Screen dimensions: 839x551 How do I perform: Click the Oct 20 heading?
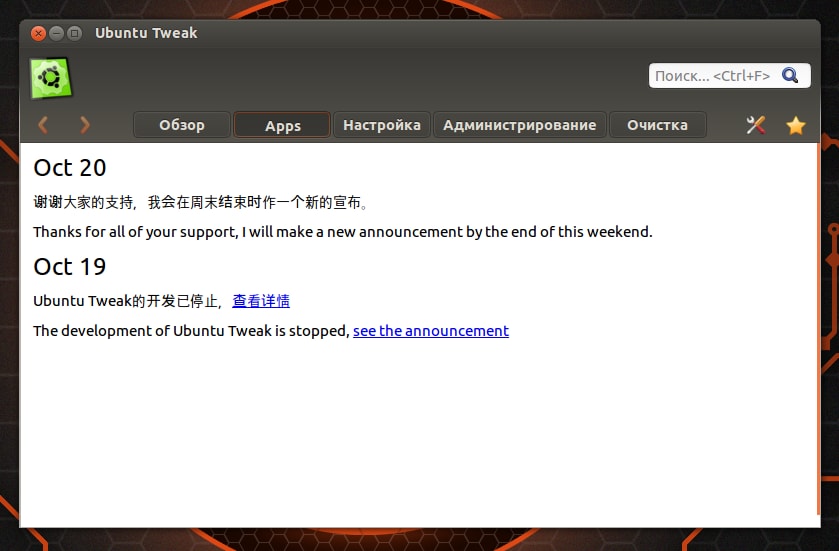click(70, 167)
